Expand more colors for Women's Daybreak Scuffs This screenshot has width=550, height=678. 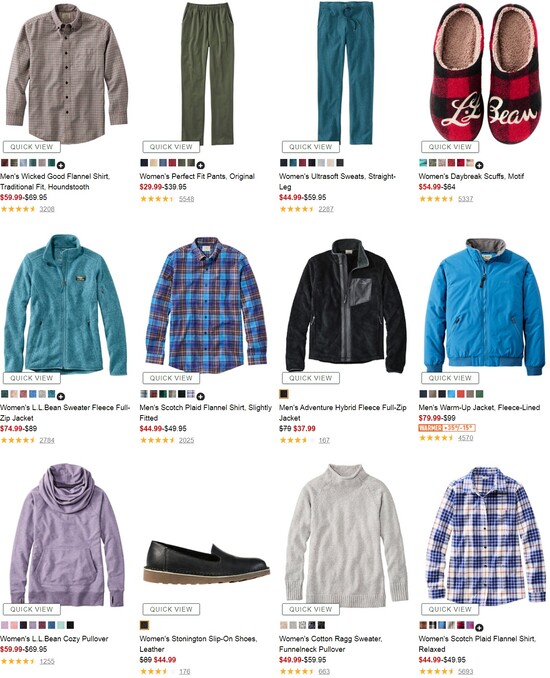(479, 165)
